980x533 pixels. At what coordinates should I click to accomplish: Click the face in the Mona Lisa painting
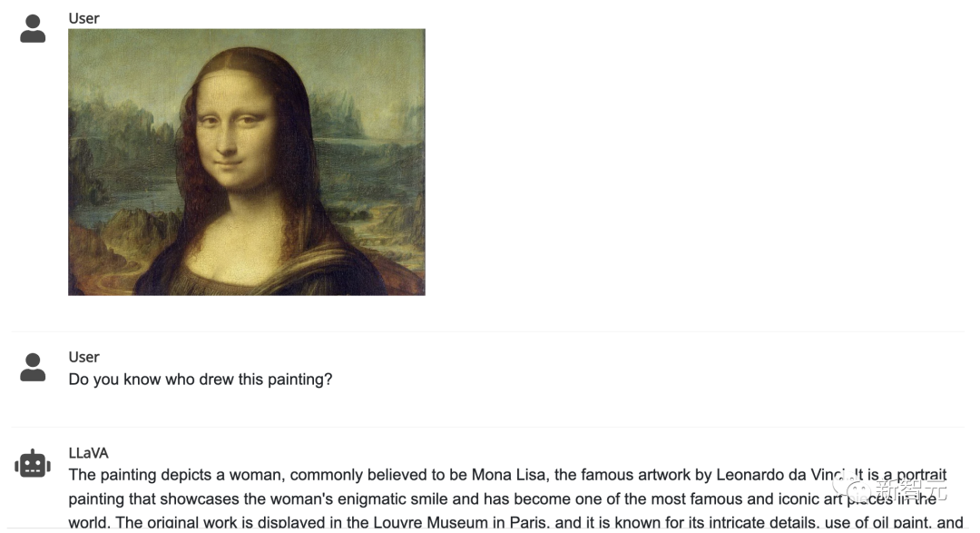[236, 133]
